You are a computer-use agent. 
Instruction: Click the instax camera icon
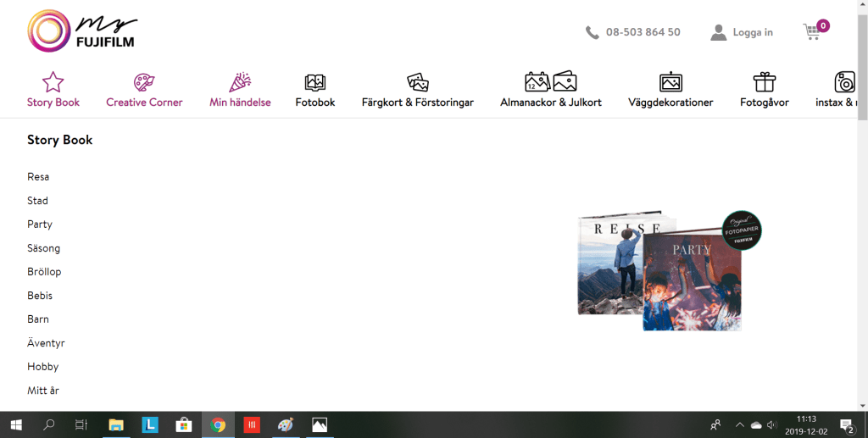844,82
